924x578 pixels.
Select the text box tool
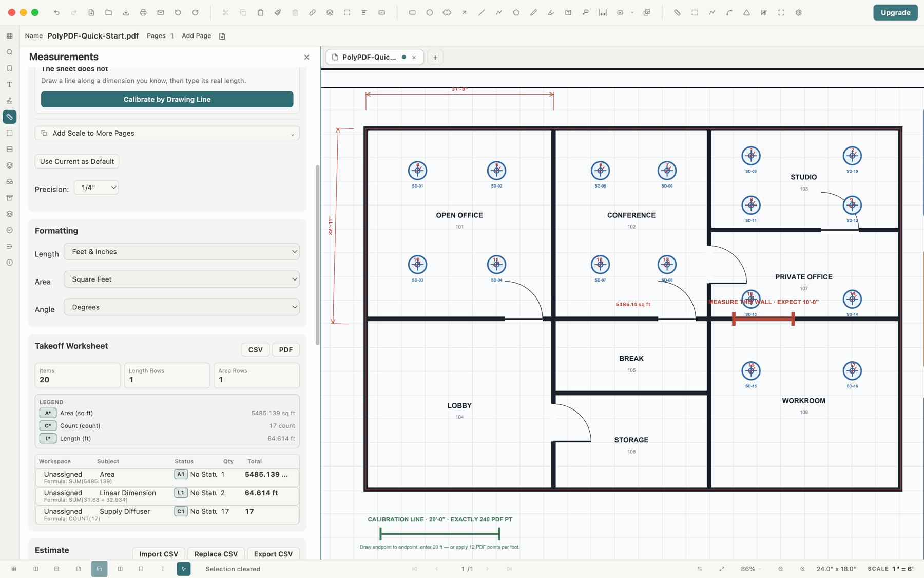pyautogui.click(x=568, y=12)
